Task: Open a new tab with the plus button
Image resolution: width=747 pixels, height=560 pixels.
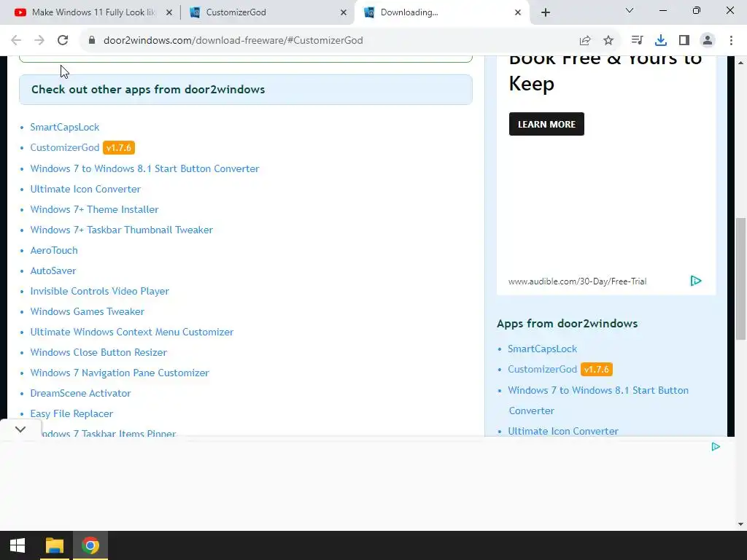Action: pos(546,12)
